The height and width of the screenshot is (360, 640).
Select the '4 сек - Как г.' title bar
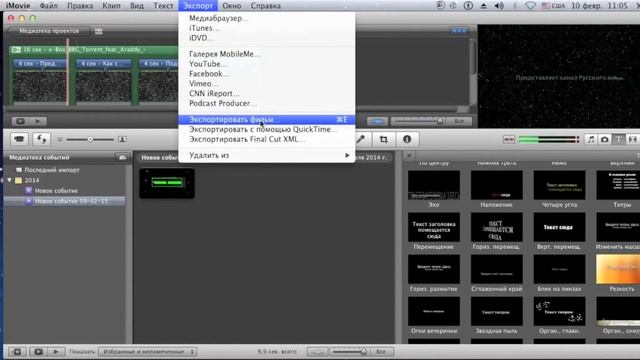104,64
